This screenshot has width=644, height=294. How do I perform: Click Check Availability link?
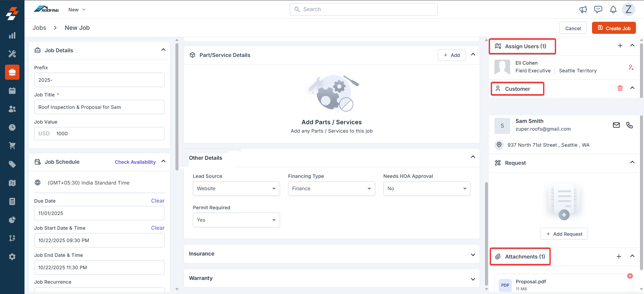(135, 162)
